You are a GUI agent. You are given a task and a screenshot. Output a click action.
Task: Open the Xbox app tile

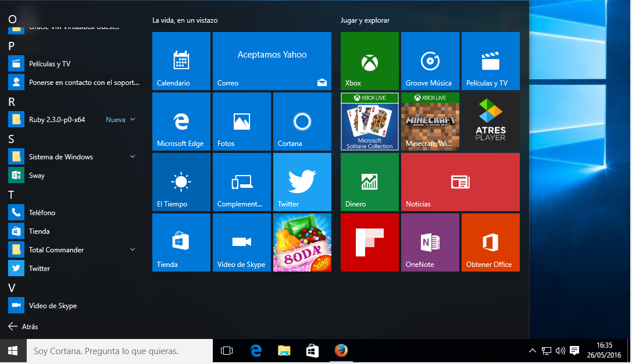pos(369,61)
